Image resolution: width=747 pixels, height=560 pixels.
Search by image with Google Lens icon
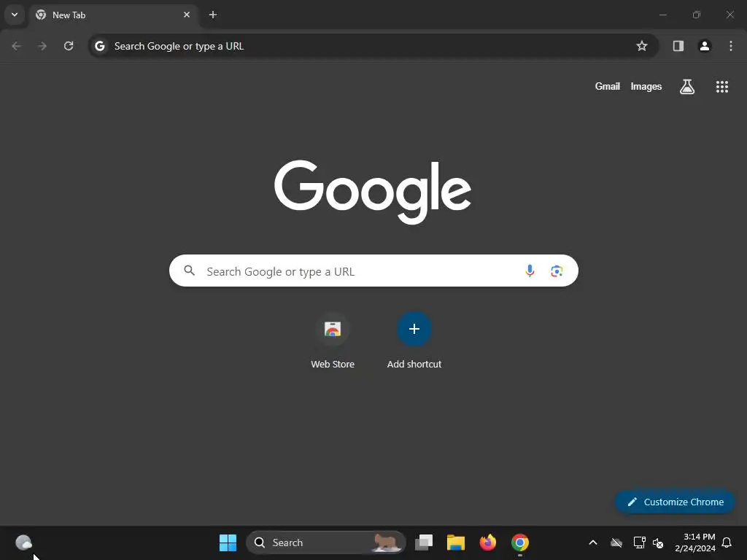(x=557, y=271)
